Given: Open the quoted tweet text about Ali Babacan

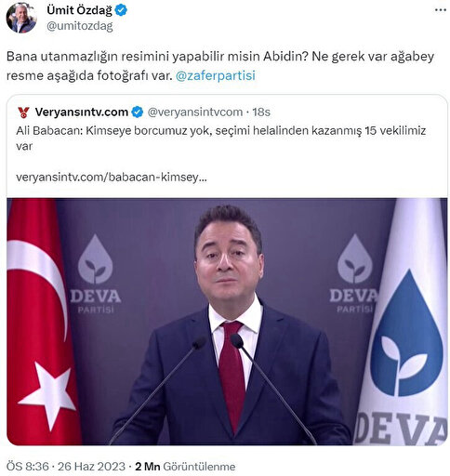Looking at the screenshot, I should coord(220,138).
